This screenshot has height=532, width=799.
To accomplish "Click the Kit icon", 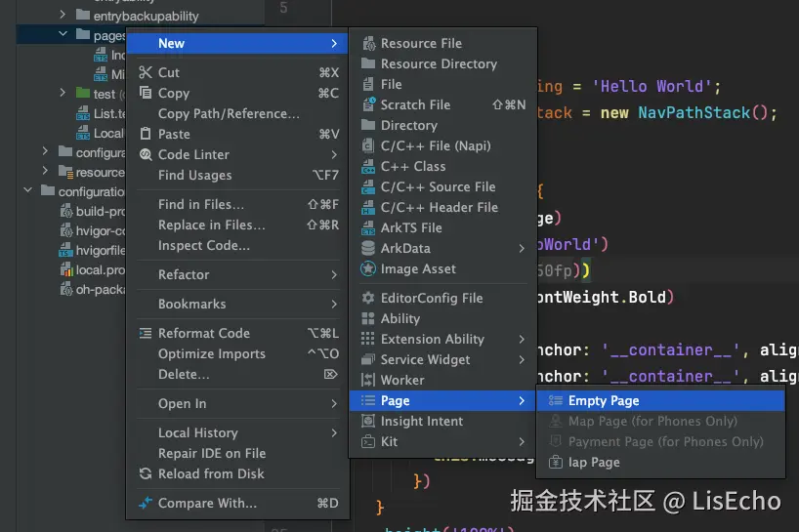I will coord(368,442).
